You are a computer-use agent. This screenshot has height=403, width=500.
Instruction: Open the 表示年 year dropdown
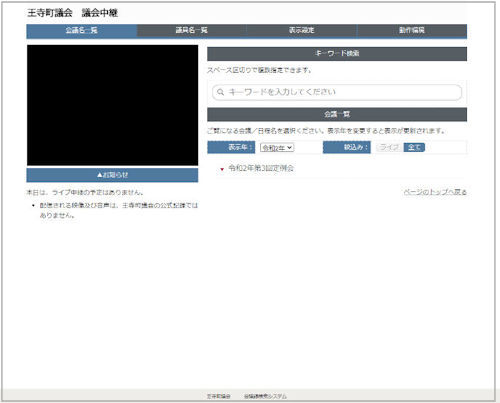point(277,148)
